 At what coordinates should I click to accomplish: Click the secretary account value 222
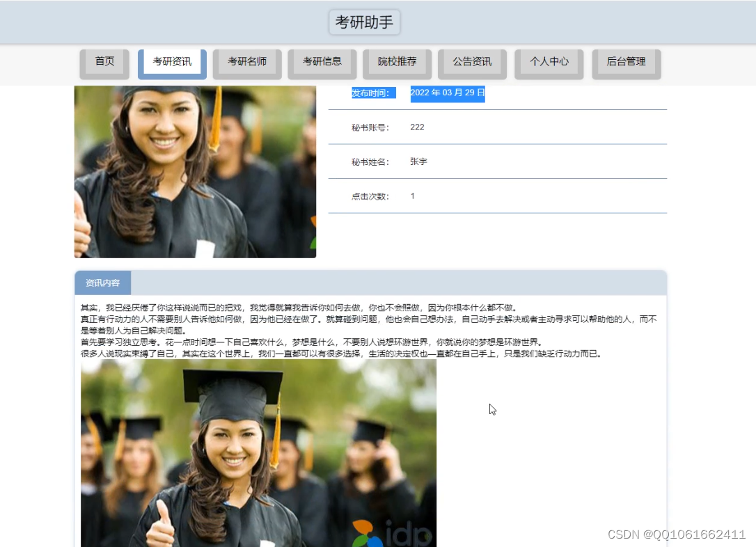417,127
